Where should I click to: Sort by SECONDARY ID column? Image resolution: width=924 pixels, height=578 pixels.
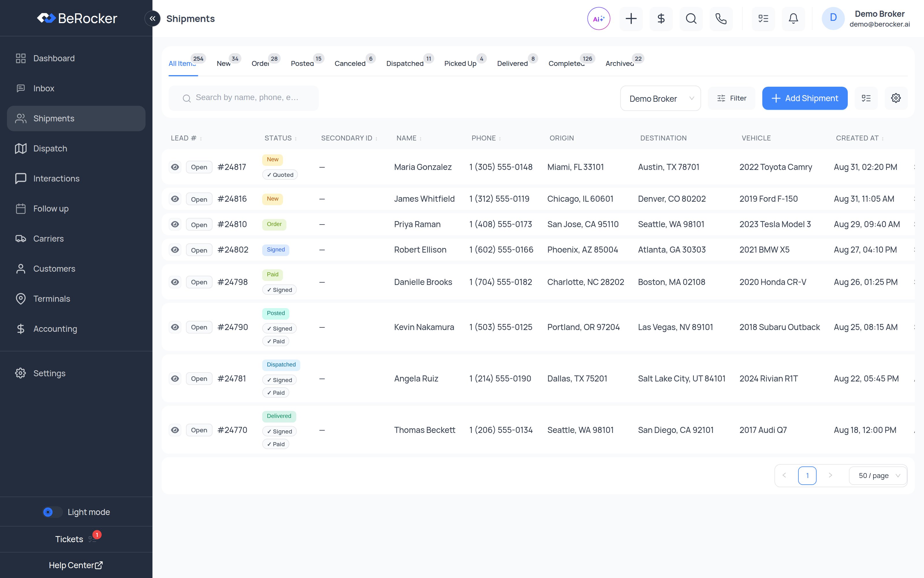click(349, 138)
